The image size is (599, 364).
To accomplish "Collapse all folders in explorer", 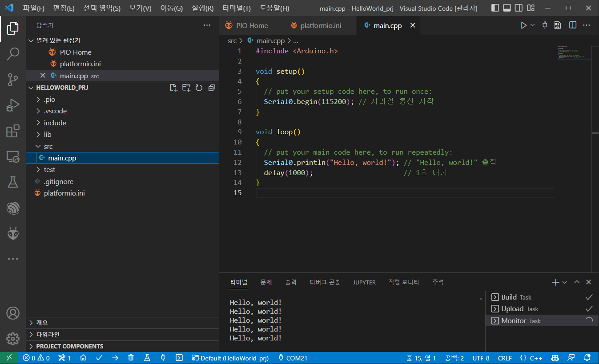I will 212,88.
